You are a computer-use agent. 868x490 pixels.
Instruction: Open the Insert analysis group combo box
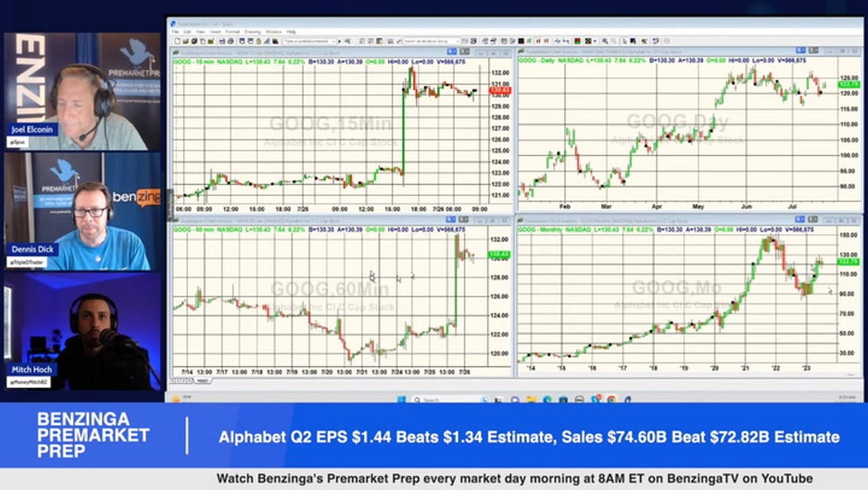pos(431,41)
